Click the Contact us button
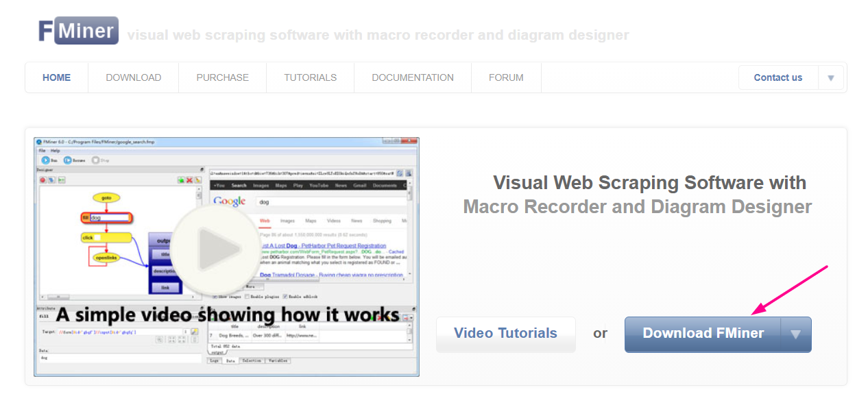Screen dimensions: 868x394 click(778, 77)
